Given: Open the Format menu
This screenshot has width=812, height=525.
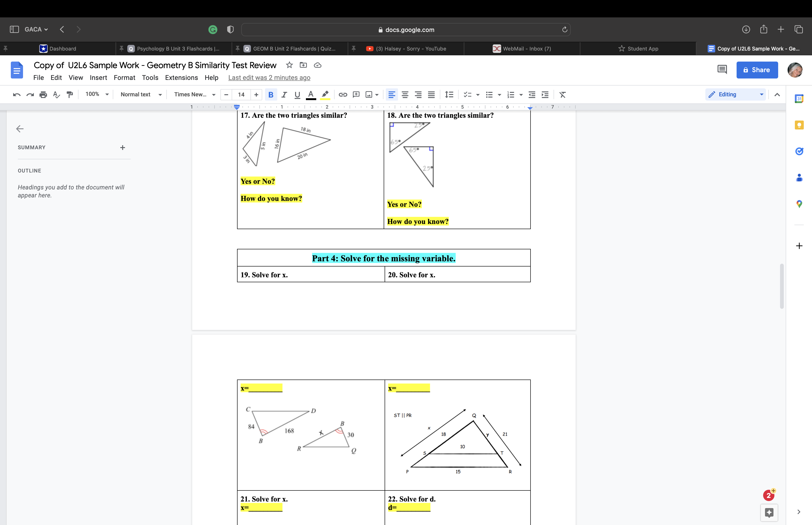Looking at the screenshot, I should pos(124,78).
